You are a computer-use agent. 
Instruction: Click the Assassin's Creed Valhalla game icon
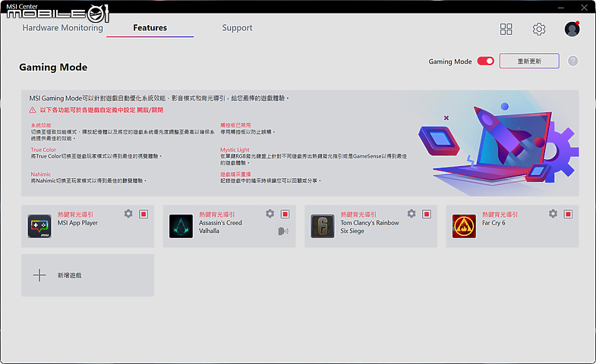pos(181,226)
